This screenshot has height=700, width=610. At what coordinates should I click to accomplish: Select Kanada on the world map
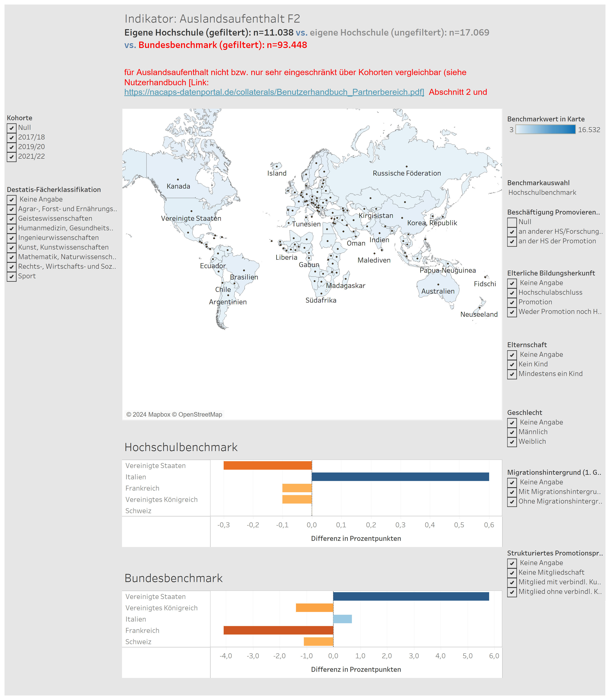point(178,186)
